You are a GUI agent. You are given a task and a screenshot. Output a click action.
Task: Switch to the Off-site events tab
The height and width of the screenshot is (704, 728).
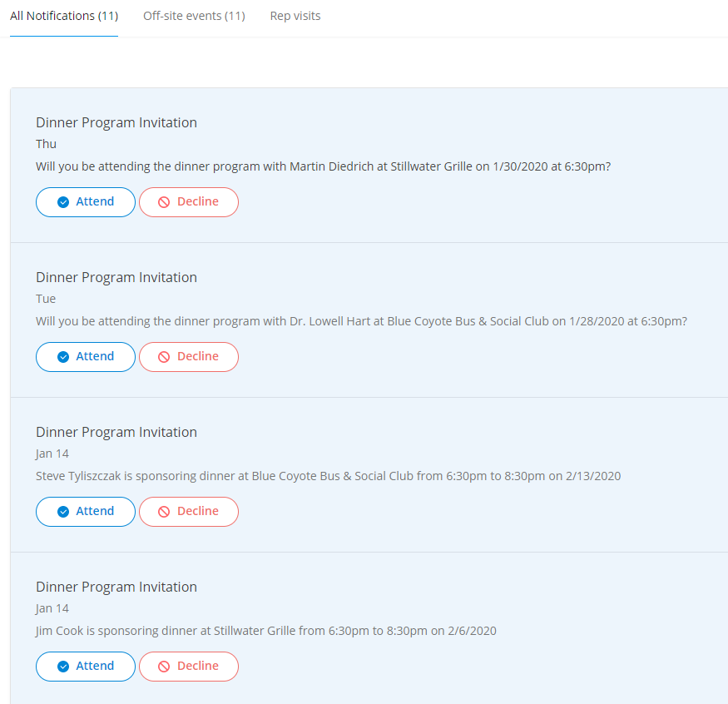tap(194, 16)
